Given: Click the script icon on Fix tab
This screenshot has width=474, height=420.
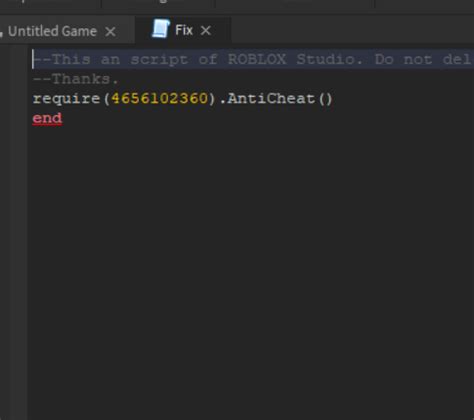Looking at the screenshot, I should (x=161, y=29).
